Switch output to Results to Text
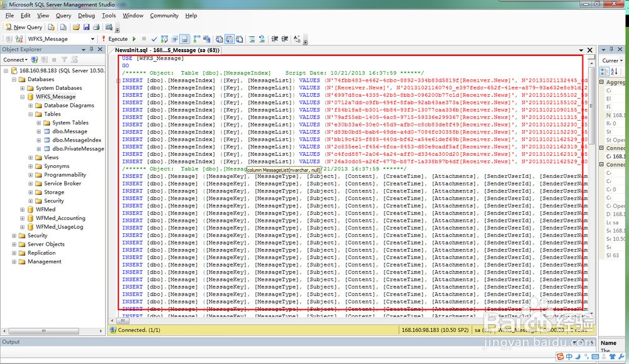 (219, 39)
